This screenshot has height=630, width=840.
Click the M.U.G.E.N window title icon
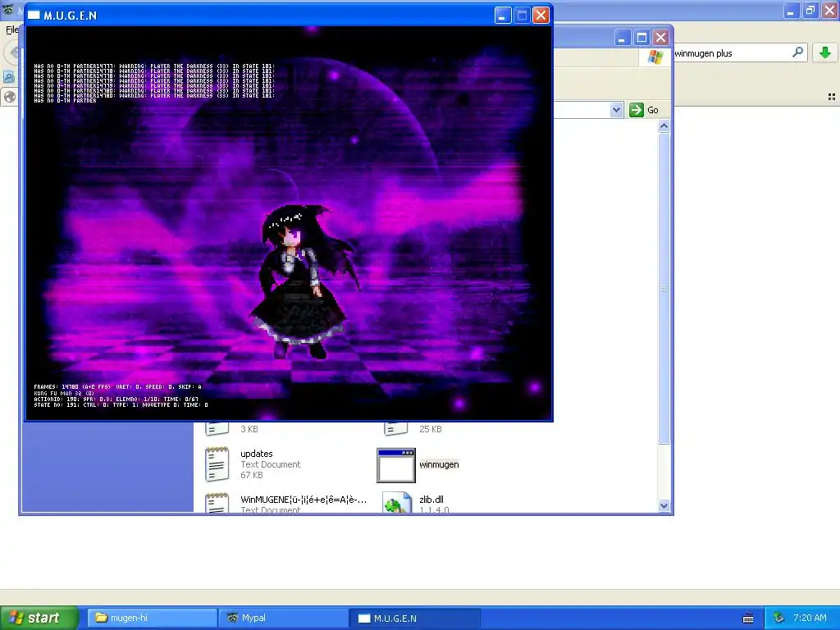click(34, 16)
